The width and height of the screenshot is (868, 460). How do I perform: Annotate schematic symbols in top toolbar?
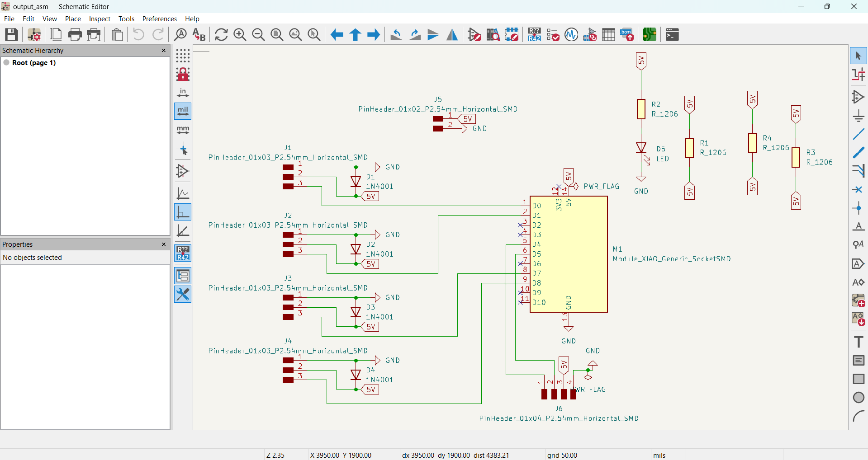tap(534, 34)
